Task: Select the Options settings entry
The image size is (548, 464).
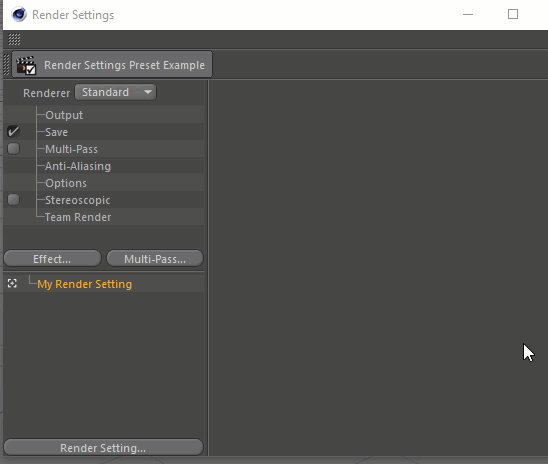Action: [66, 183]
